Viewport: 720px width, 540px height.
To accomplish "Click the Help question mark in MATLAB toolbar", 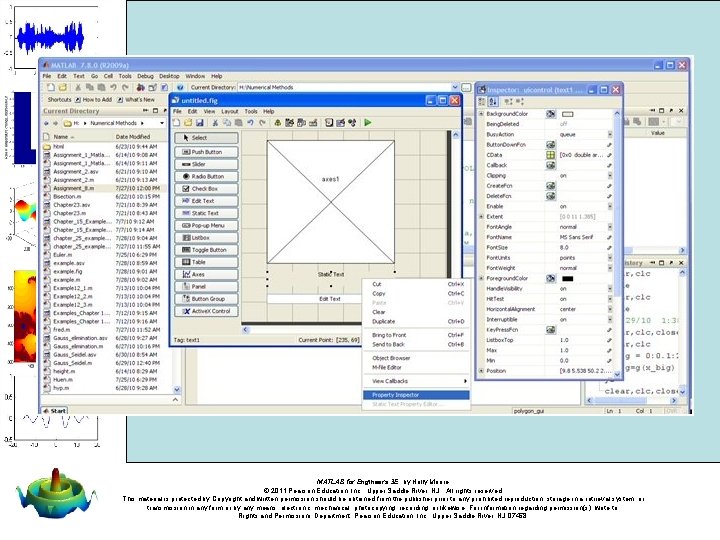I will pyautogui.click(x=180, y=87).
